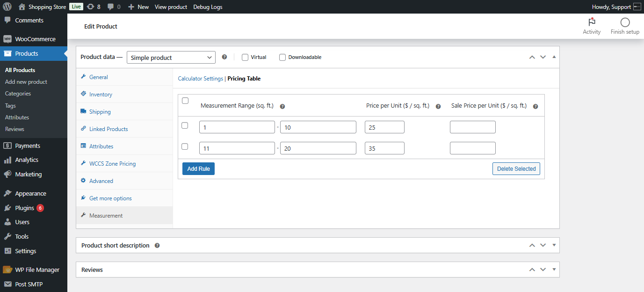The width and height of the screenshot is (644, 292).
Task: Open the Get more options tab
Action: 124,198
